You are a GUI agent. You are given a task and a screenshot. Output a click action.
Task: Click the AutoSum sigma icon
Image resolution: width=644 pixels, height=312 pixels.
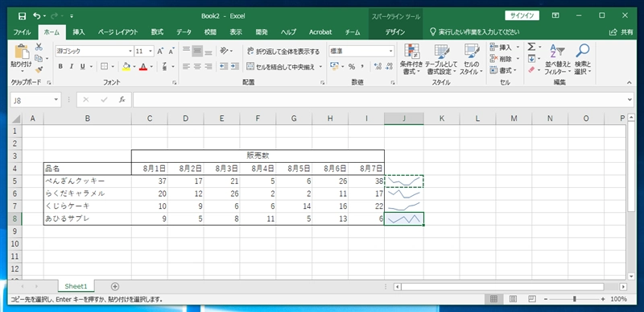531,47
